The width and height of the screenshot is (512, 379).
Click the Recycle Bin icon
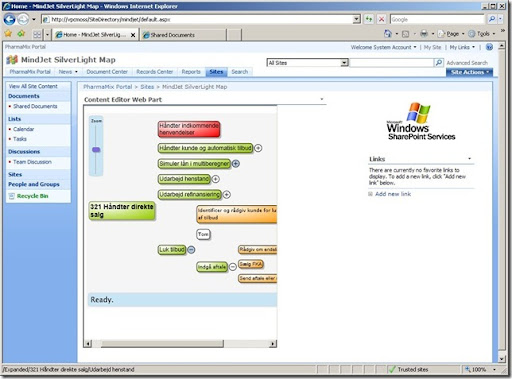point(12,196)
